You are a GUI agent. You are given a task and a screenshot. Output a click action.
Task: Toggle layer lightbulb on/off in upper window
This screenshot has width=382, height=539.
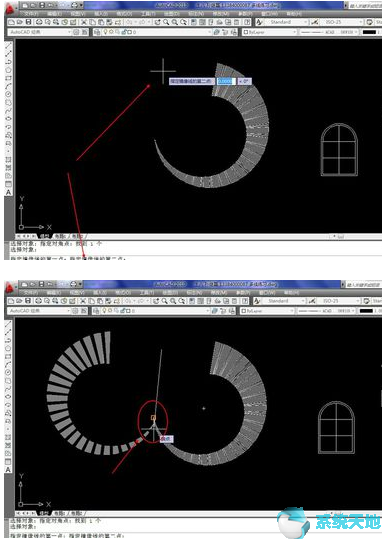[x=106, y=32]
